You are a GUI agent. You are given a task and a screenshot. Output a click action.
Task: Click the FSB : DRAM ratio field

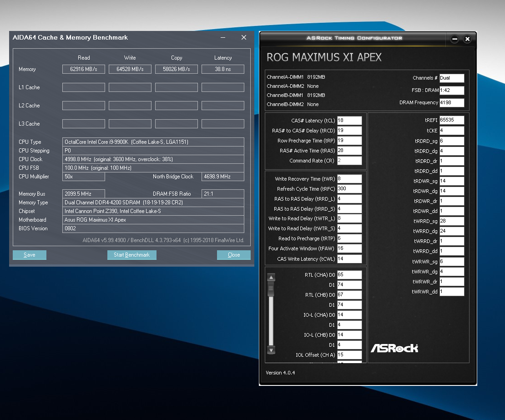coord(452,90)
